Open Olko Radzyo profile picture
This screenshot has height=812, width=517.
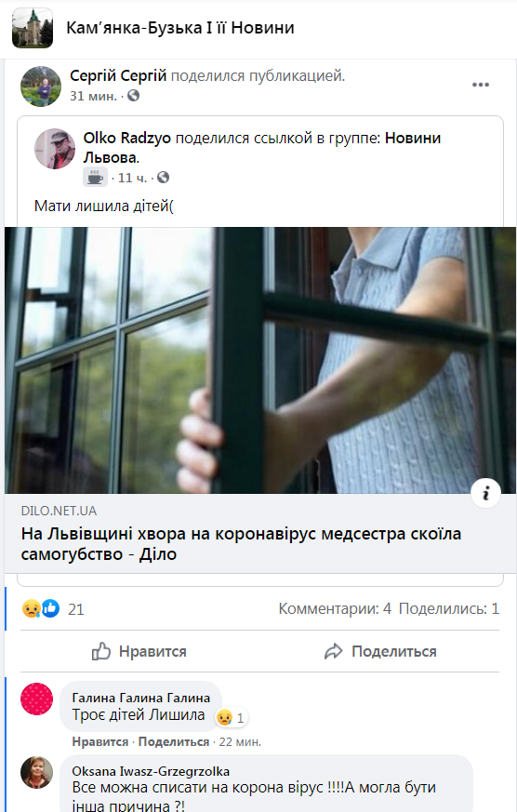pyautogui.click(x=55, y=149)
